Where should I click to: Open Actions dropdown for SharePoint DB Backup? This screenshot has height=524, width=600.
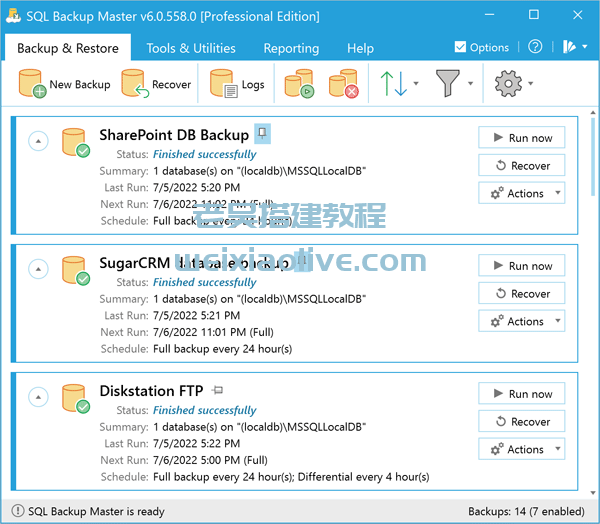(x=522, y=193)
